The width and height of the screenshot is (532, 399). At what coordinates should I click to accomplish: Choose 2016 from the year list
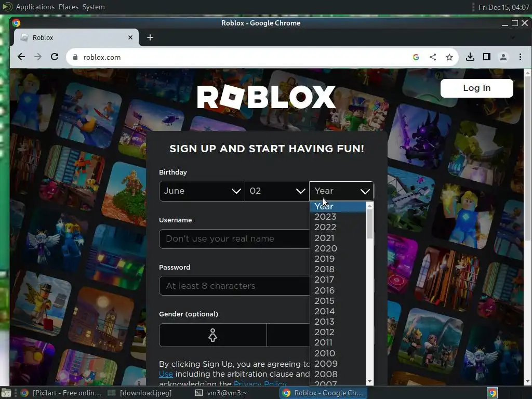[x=338, y=291]
